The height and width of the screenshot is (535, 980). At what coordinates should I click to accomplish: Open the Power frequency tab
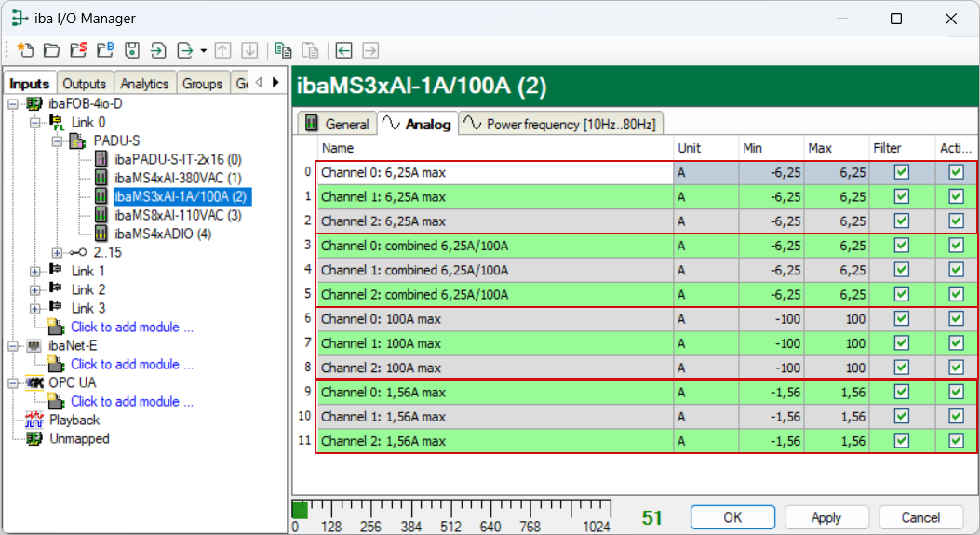click(562, 124)
